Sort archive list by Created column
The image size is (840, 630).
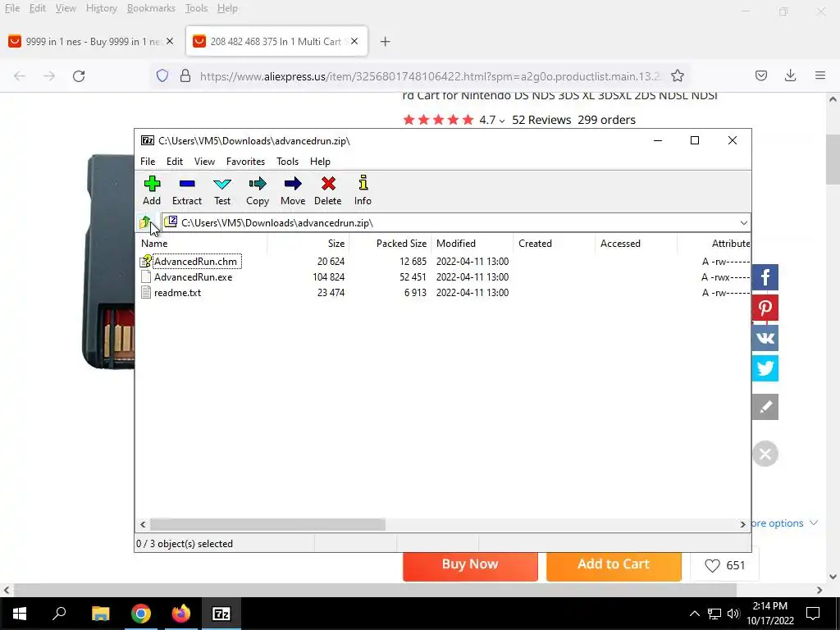[554, 243]
